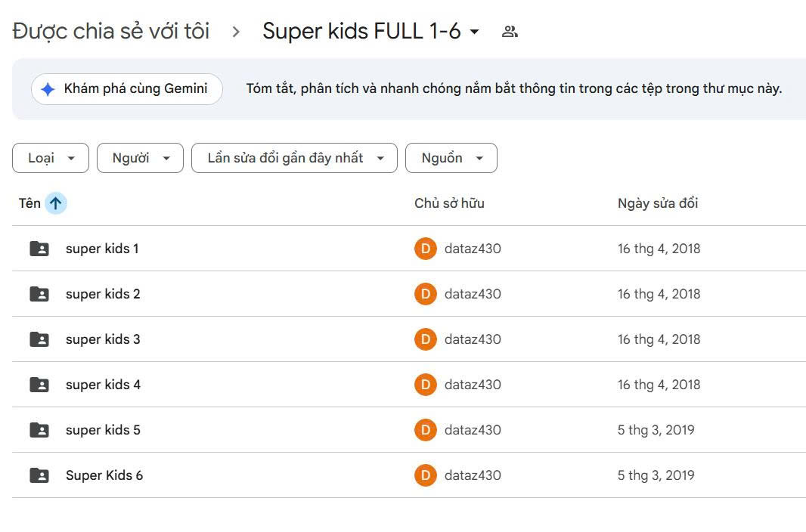
Task: Click dataz430 avatar in super kids 2 row
Action: coord(426,294)
